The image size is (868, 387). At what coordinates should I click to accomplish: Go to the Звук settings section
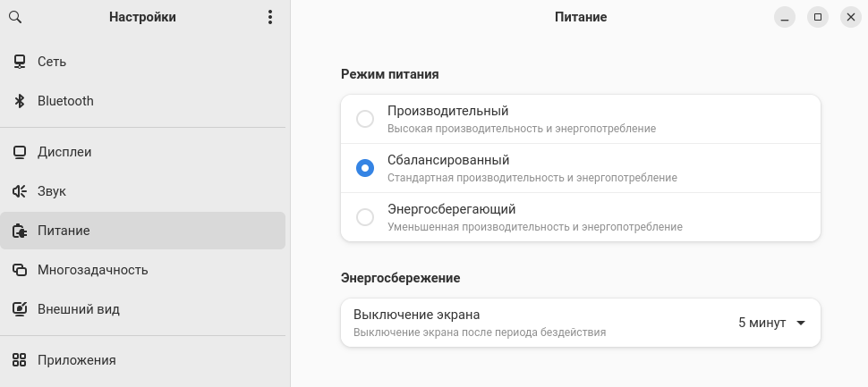(52, 191)
